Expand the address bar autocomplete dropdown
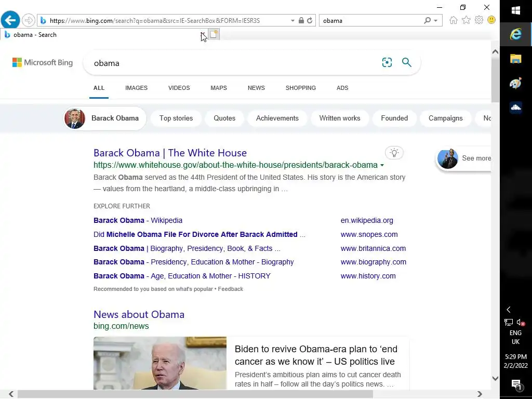532x399 pixels. pyautogui.click(x=292, y=21)
